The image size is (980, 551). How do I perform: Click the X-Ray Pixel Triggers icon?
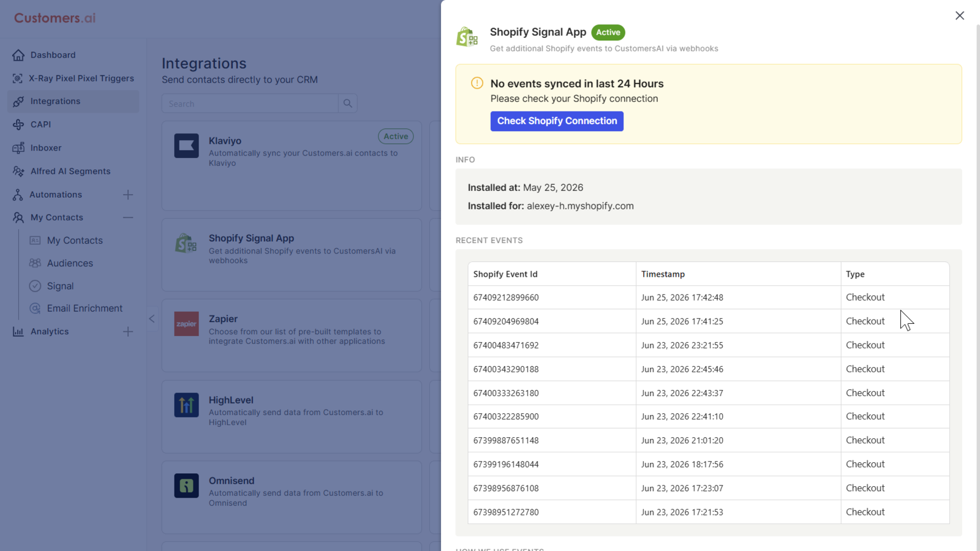pos(18,78)
